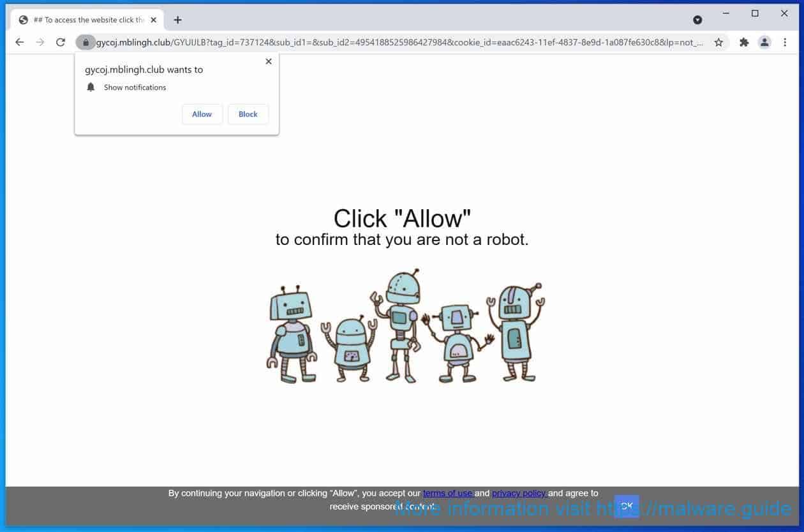Click the OK button in the banner

[627, 506]
